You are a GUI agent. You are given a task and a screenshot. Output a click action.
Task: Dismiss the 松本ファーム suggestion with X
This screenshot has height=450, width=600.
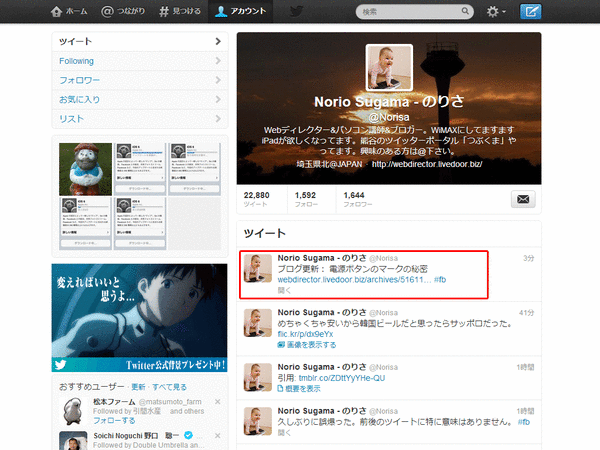[217, 402]
